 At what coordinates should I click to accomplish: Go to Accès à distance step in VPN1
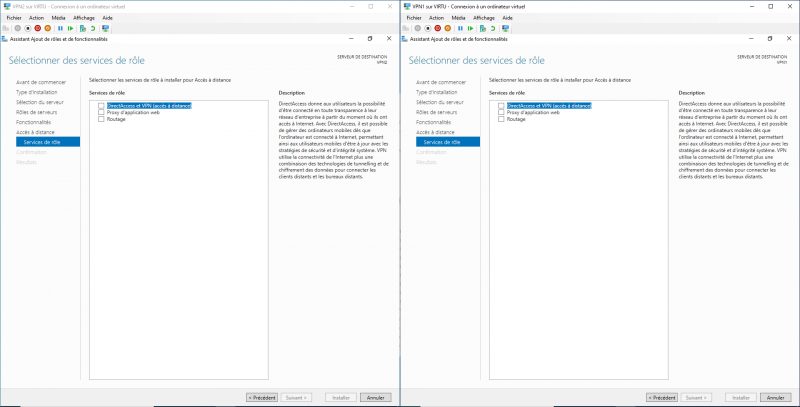pyautogui.click(x=435, y=132)
